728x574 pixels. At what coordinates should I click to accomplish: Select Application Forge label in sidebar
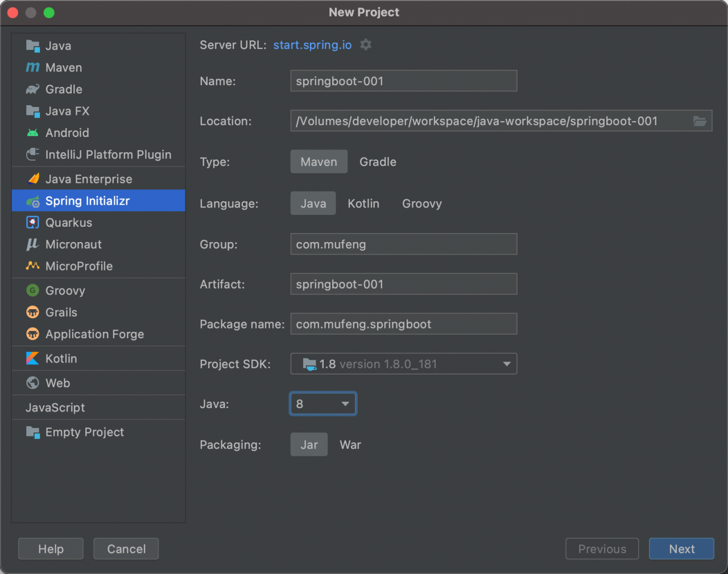tap(95, 334)
